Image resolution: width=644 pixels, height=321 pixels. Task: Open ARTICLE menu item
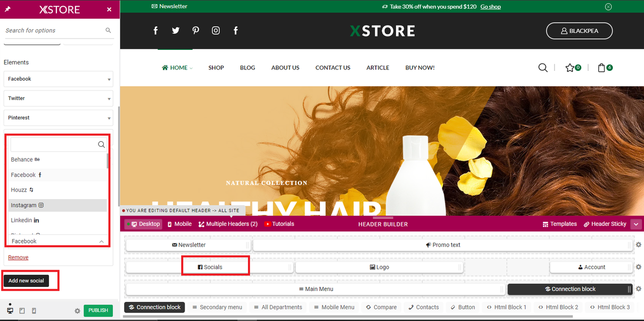tap(378, 67)
